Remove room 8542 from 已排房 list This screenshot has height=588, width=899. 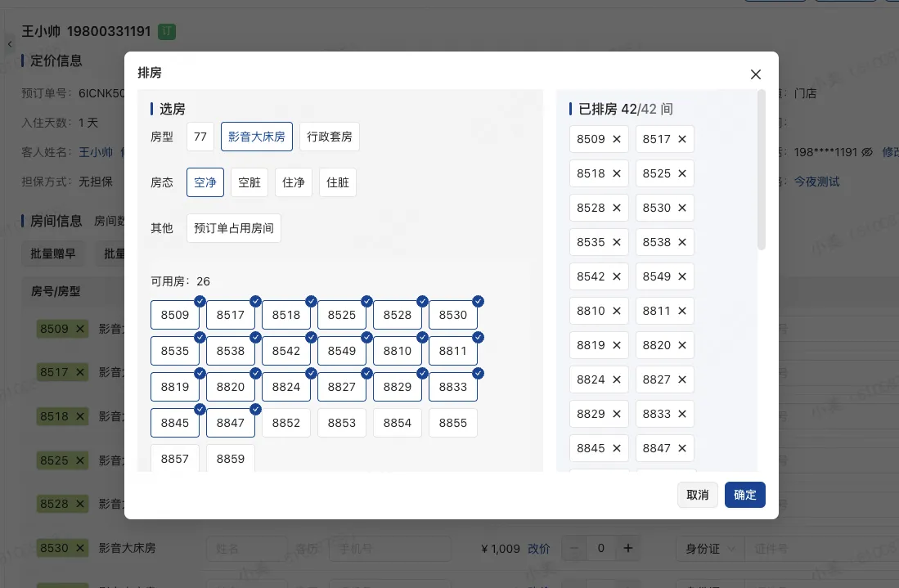616,276
